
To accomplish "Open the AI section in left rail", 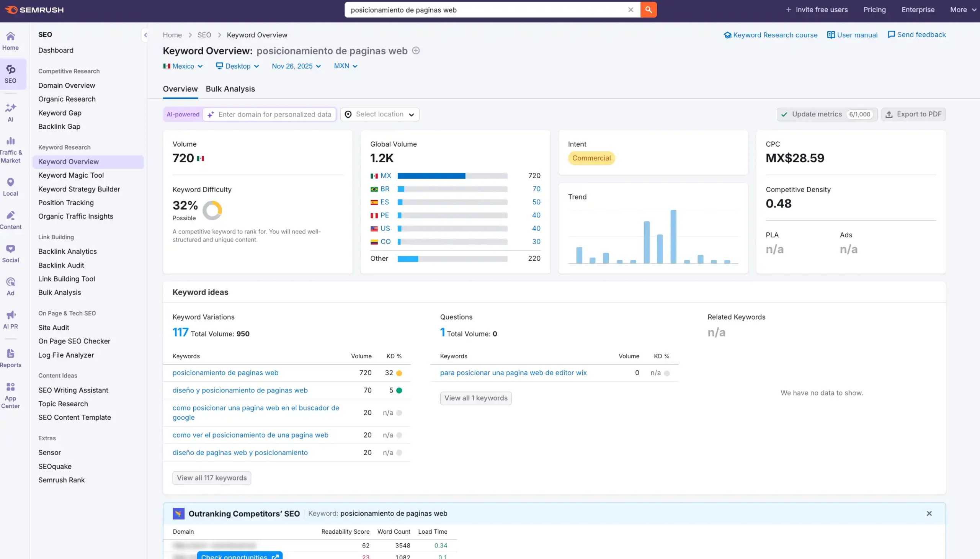I will click(10, 112).
